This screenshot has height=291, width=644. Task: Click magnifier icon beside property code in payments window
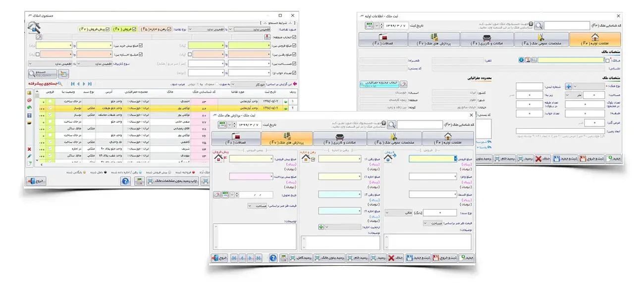(x=391, y=125)
